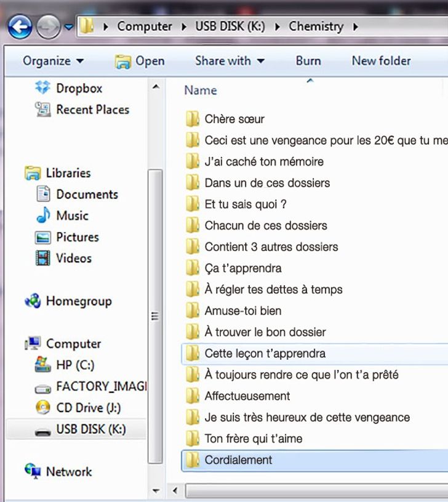
Task: Create a New folder from toolbar
Action: 381,61
